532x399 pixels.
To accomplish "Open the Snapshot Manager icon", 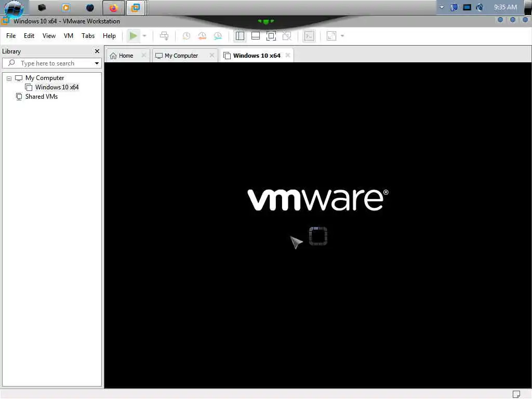I will 218,36.
